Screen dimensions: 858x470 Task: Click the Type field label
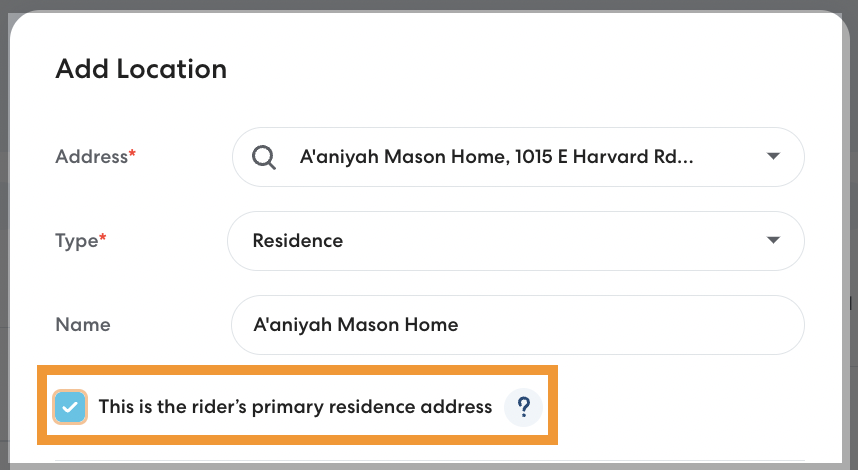(x=76, y=241)
